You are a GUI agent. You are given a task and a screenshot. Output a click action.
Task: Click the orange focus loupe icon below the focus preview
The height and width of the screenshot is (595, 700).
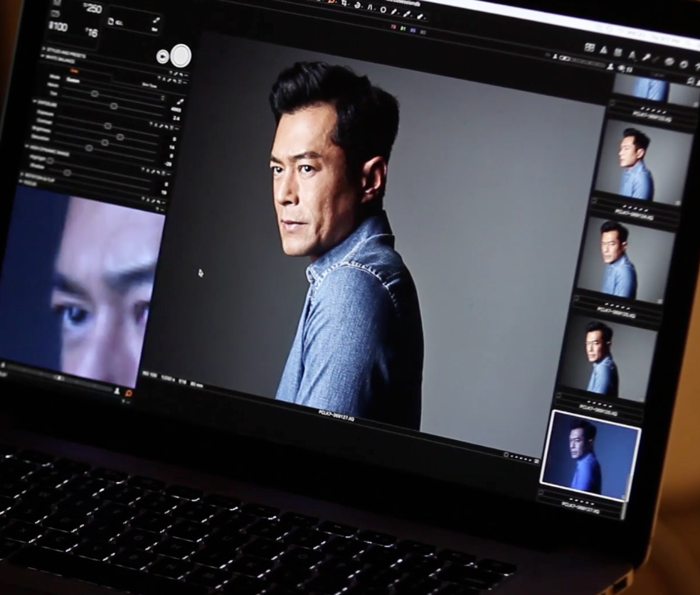(129, 393)
